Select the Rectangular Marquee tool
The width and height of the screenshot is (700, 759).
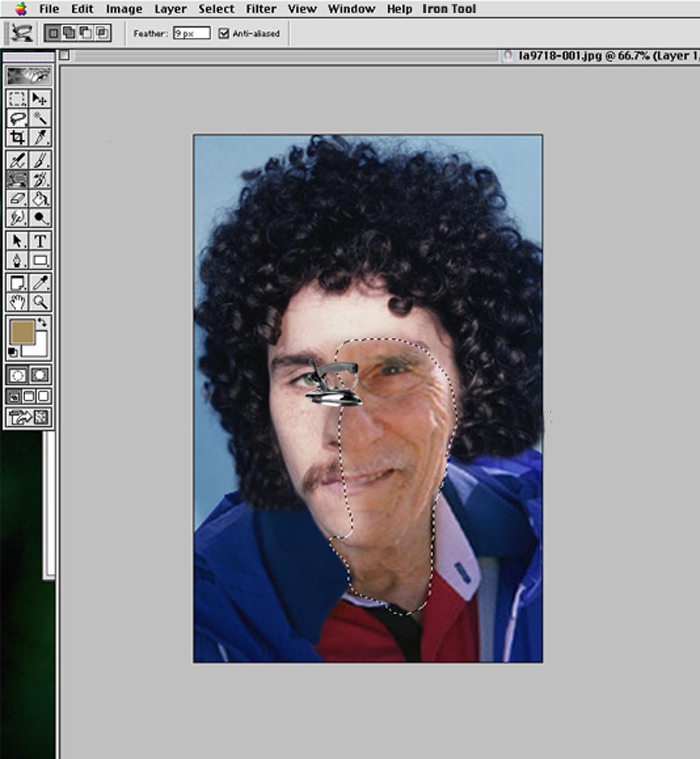pyautogui.click(x=18, y=99)
